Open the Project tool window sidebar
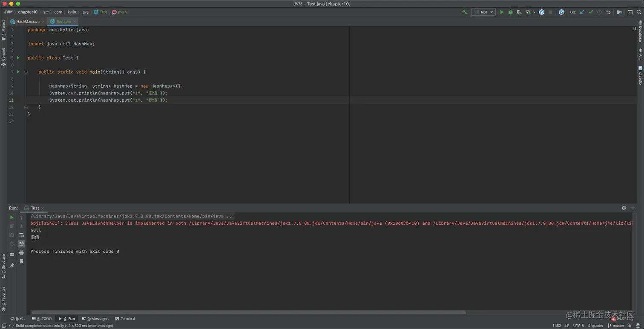644x329 pixels. tap(3, 30)
